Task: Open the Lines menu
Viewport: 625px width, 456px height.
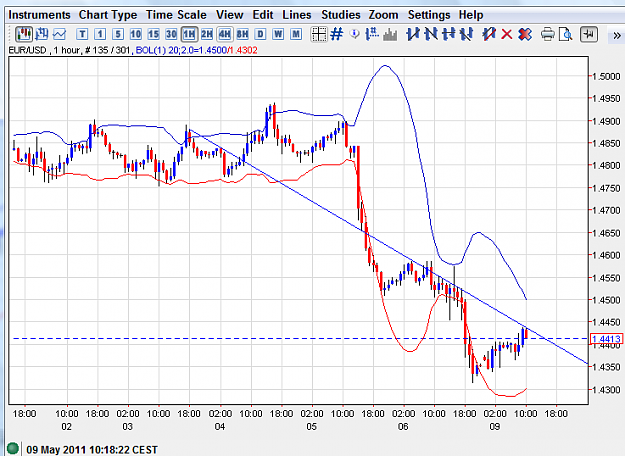Action: [297, 15]
